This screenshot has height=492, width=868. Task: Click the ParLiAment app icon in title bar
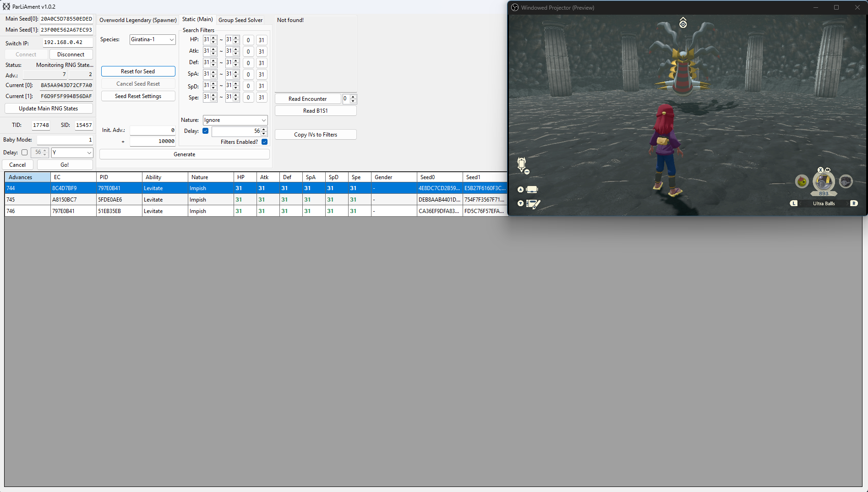[6, 6]
